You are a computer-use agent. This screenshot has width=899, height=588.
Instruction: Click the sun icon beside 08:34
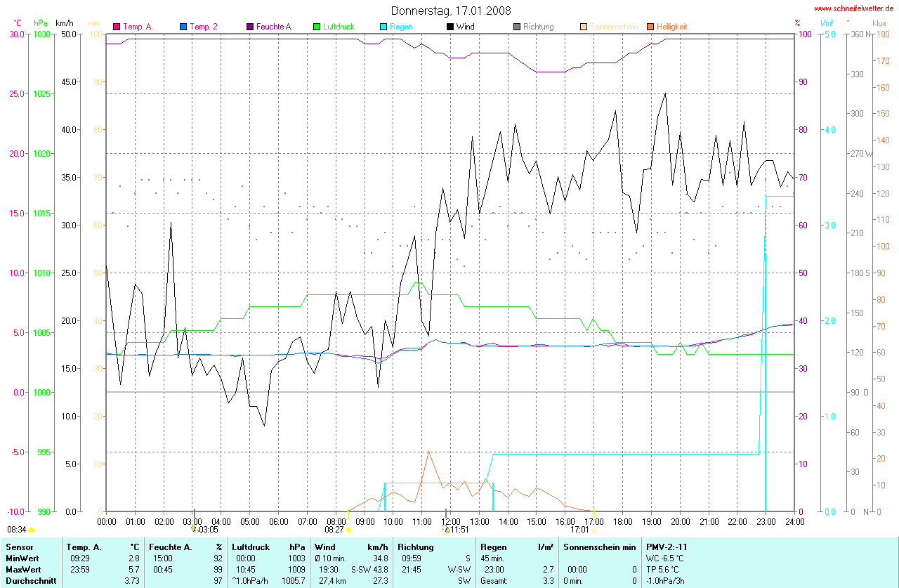tap(31, 530)
